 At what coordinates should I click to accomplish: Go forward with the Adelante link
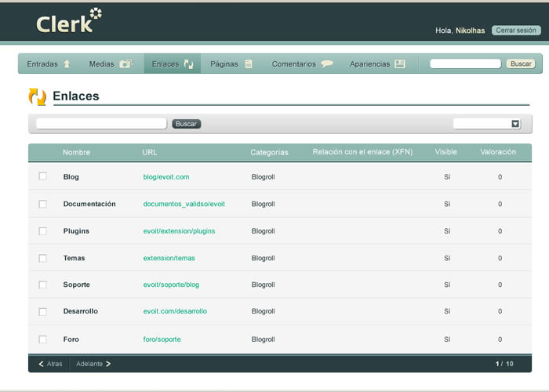(93, 364)
